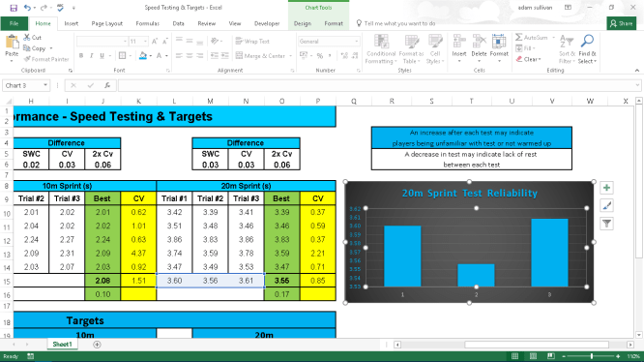The width and height of the screenshot is (644, 362).
Task: Click the Percent Style icon
Action: click(x=319, y=56)
